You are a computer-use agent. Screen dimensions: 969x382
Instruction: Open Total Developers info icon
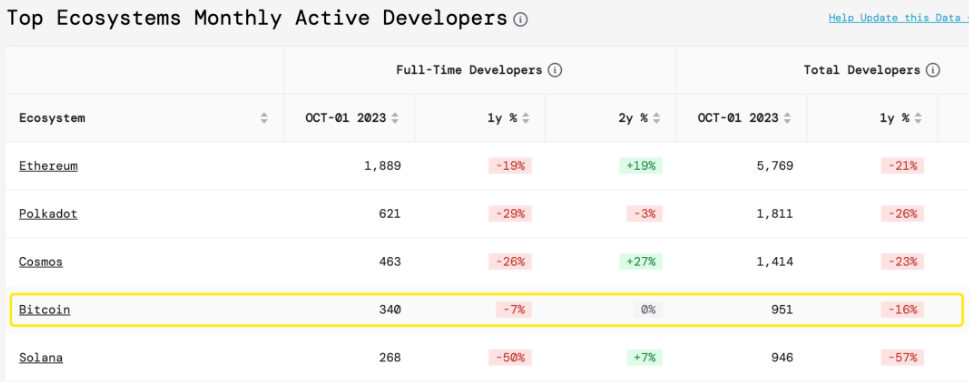pos(933,70)
